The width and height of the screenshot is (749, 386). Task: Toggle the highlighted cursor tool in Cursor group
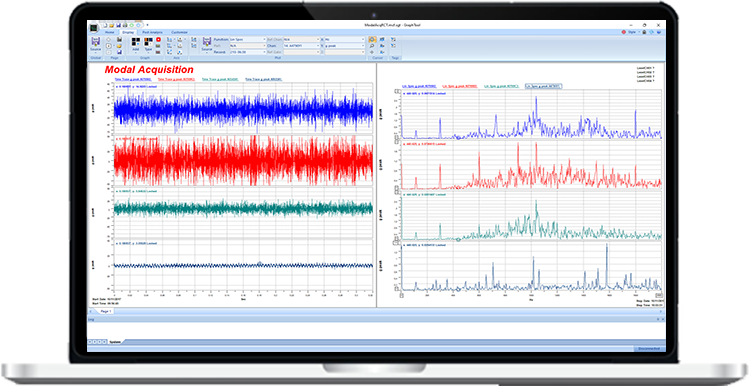(372, 39)
